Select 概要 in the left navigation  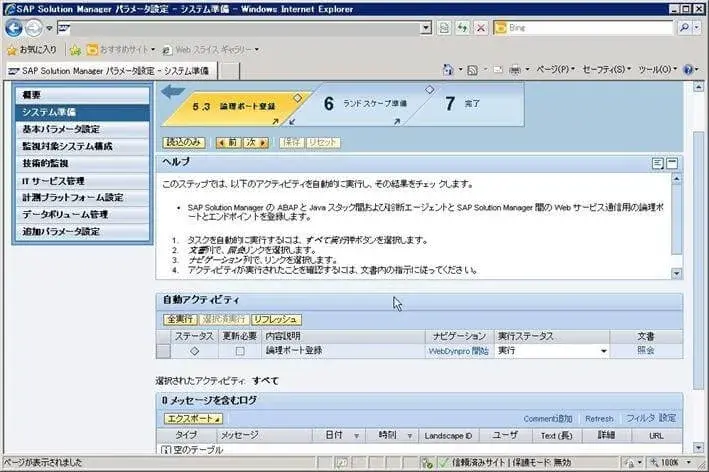tap(82, 95)
